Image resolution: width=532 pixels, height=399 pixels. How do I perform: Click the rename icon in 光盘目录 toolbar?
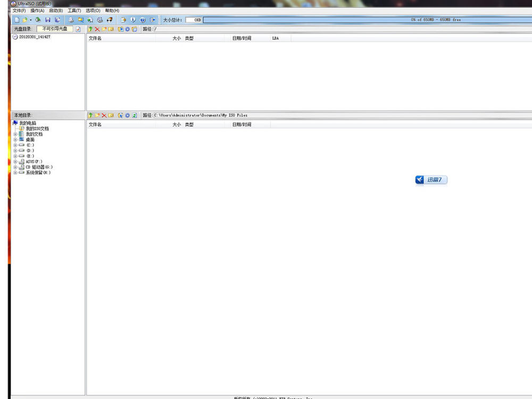(111, 29)
